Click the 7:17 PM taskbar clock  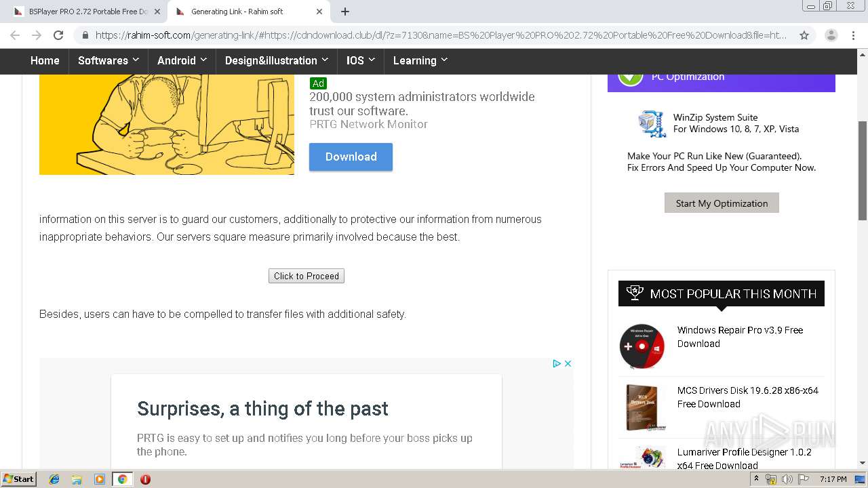(x=833, y=479)
